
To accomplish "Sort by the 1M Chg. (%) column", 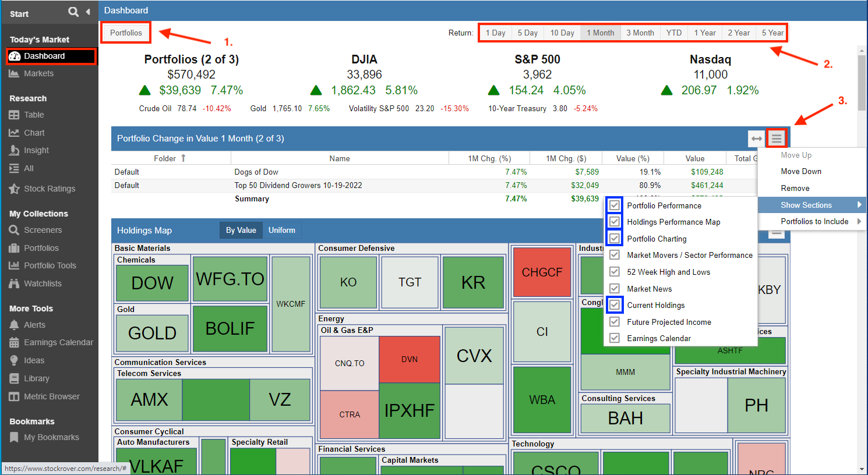I will click(x=489, y=158).
